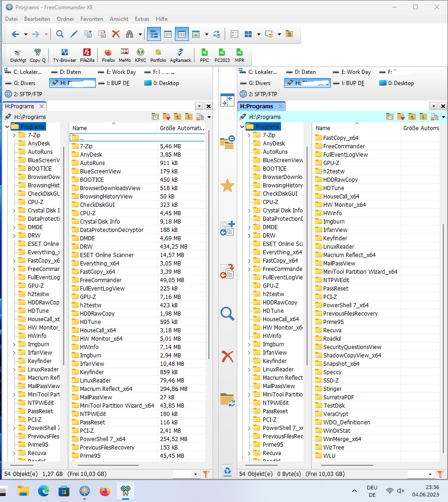Open left panel tab list dropdown

[x=199, y=106]
